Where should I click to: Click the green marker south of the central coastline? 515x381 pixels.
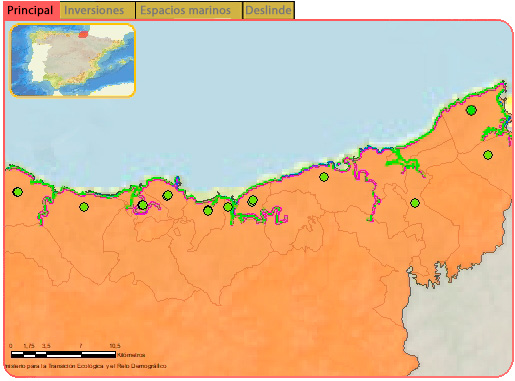pyautogui.click(x=324, y=177)
